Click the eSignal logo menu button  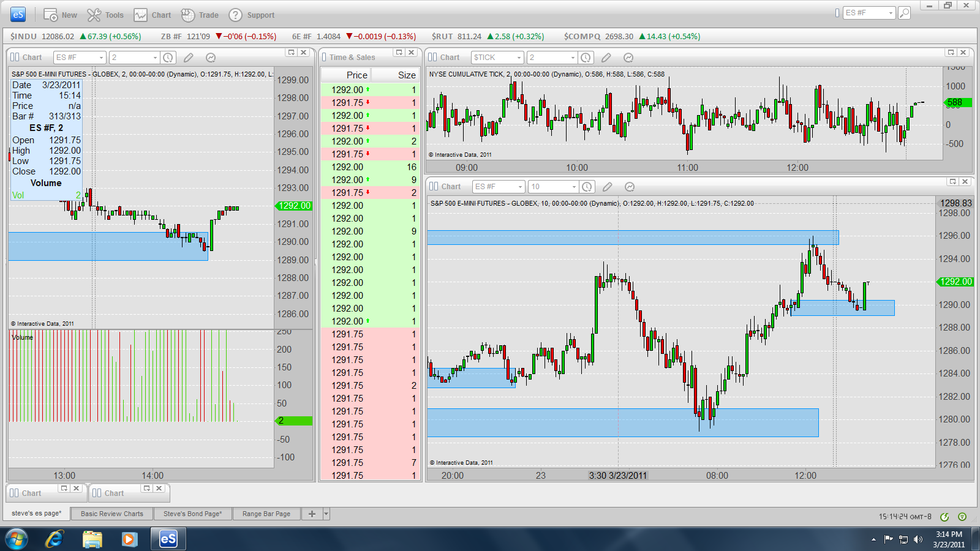pos(18,15)
